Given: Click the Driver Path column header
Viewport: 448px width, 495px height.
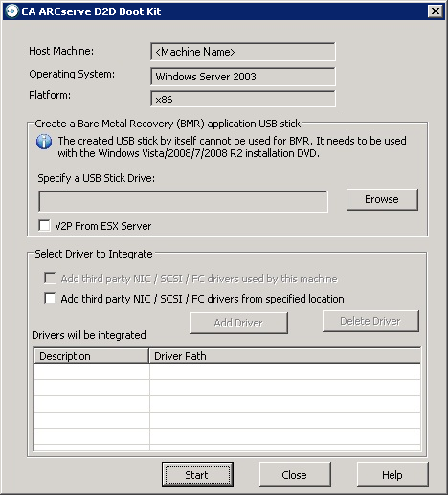Looking at the screenshot, I should click(x=285, y=356).
